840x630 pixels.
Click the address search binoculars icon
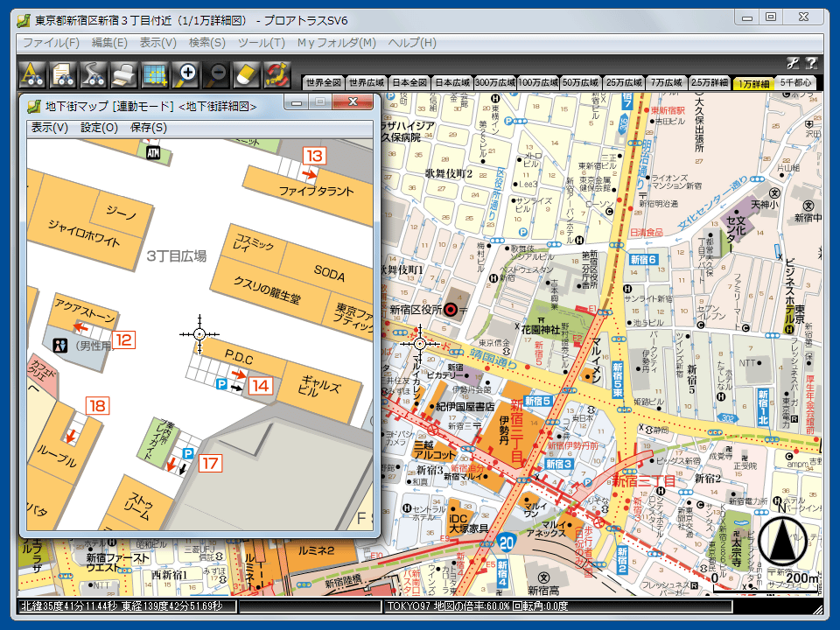point(32,74)
